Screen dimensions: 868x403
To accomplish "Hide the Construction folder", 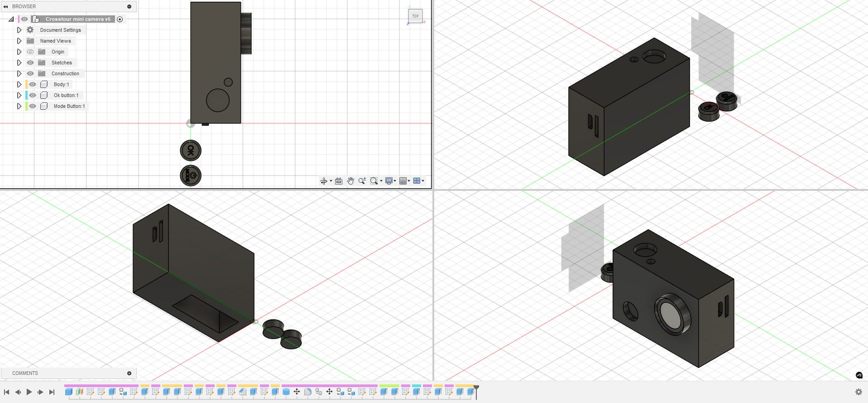I will pyautogui.click(x=30, y=73).
